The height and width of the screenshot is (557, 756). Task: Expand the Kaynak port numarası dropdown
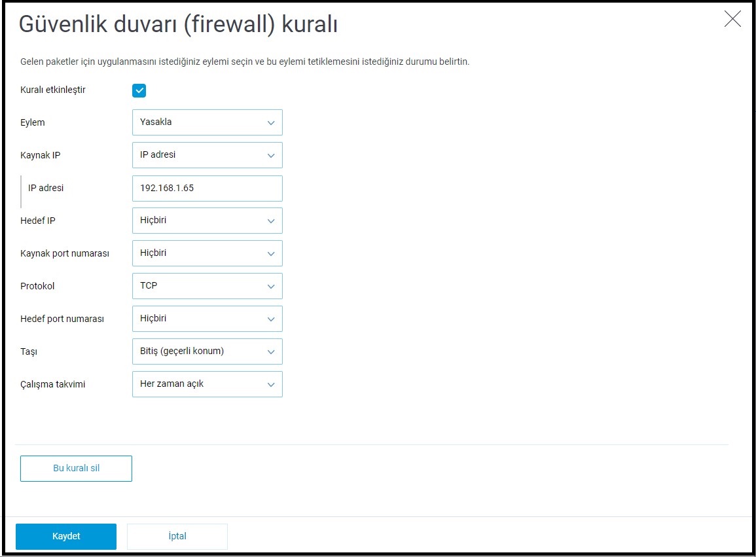pos(207,253)
